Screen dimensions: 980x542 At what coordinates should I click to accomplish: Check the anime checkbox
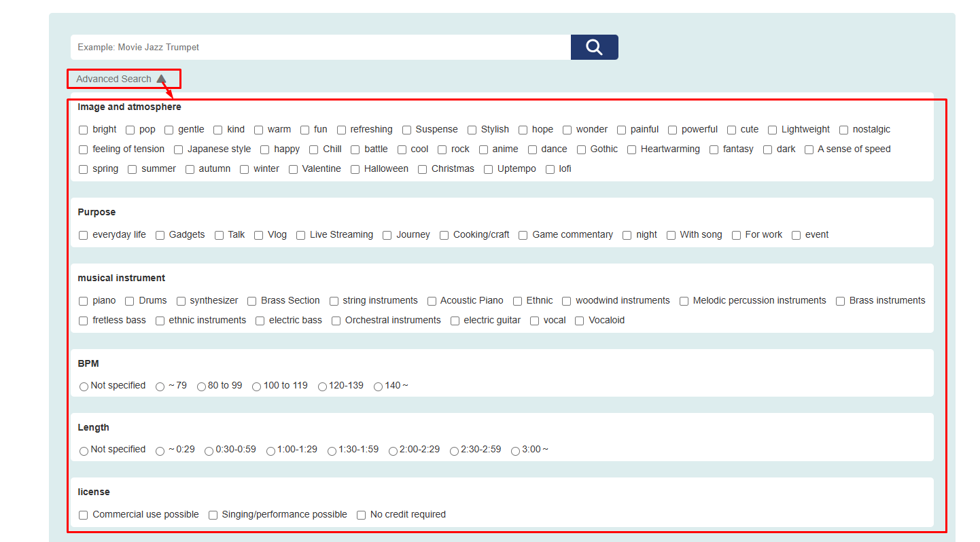click(484, 149)
